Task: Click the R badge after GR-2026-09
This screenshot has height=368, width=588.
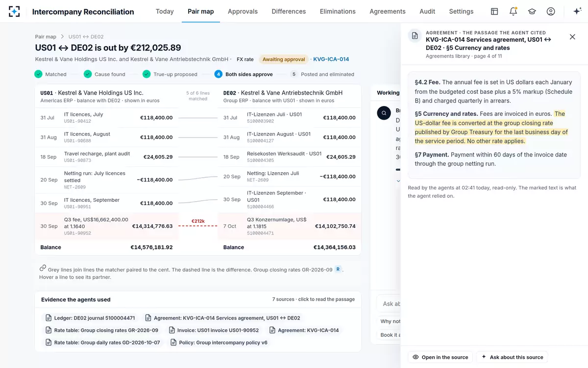Action: tap(338, 269)
